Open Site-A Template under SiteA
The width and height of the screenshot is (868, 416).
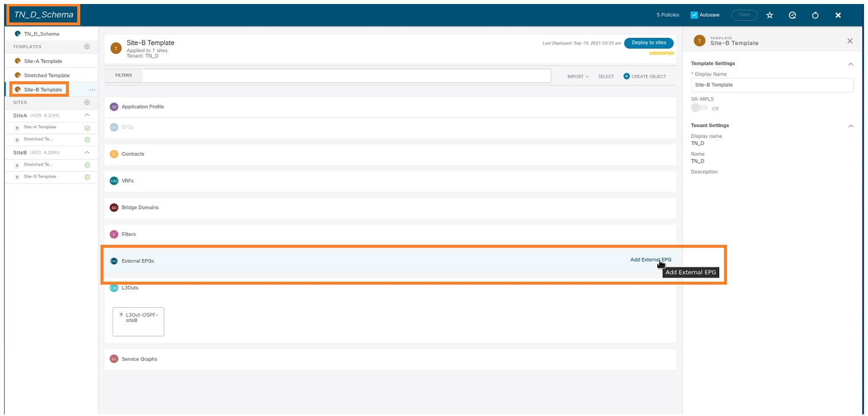tap(40, 127)
